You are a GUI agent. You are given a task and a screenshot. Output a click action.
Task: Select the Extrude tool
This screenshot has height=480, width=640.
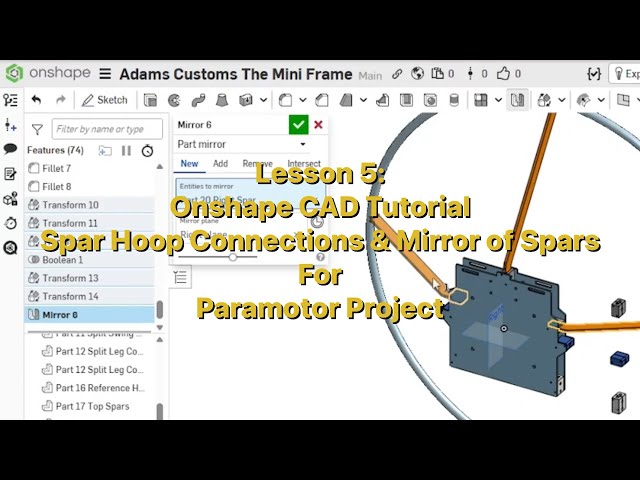[150, 100]
